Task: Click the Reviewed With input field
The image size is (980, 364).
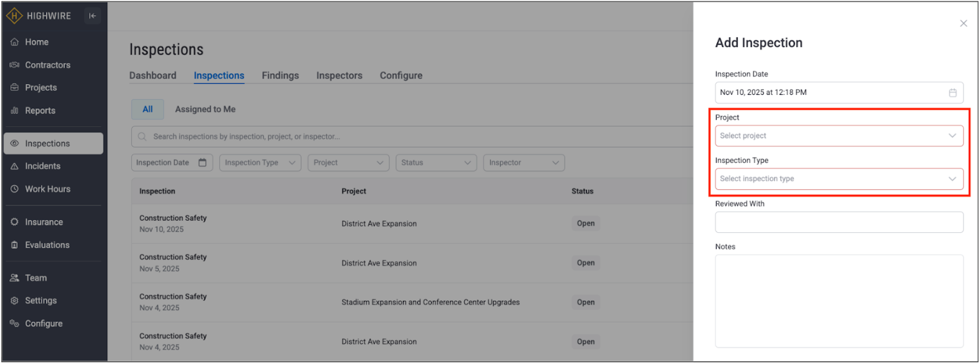Action: pyautogui.click(x=839, y=222)
